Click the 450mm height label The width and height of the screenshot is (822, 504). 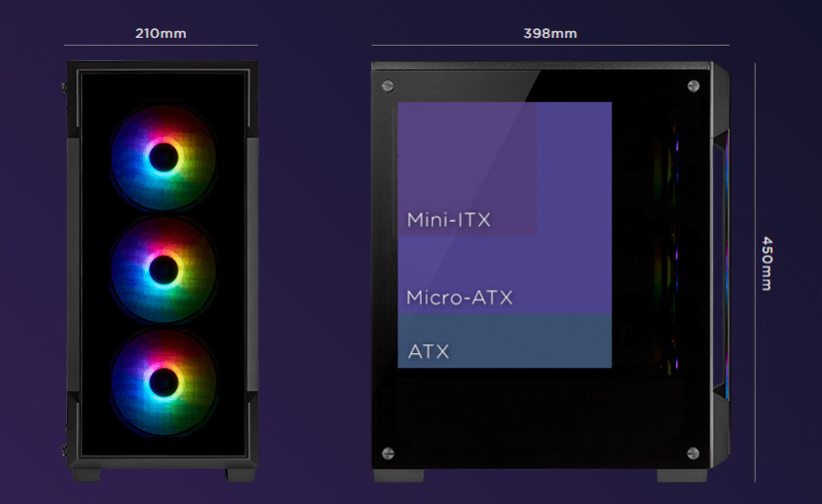[x=766, y=264]
